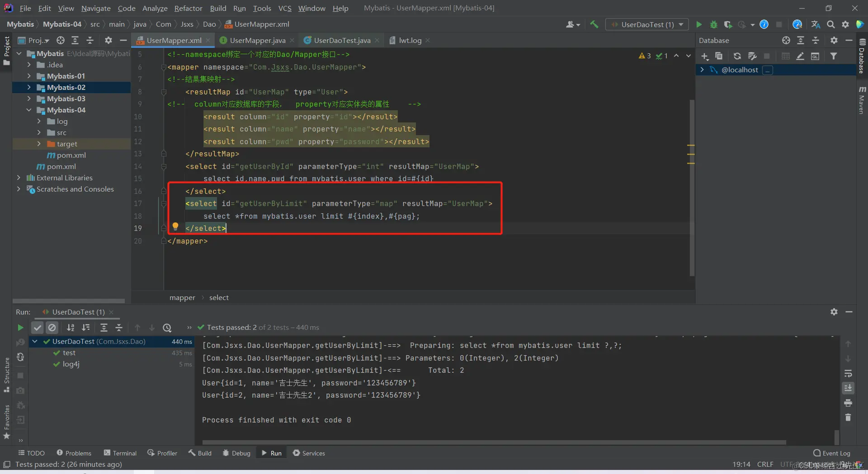Switch to the UserMapper.java tab

click(x=257, y=40)
